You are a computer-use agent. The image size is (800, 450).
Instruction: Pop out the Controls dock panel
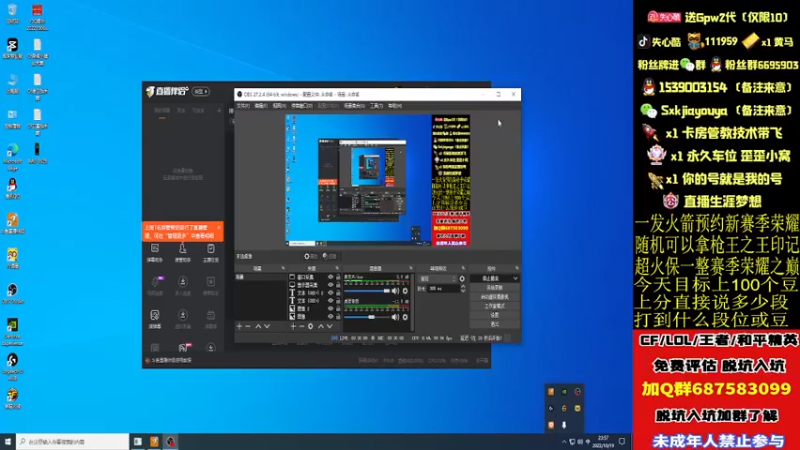coord(516,268)
